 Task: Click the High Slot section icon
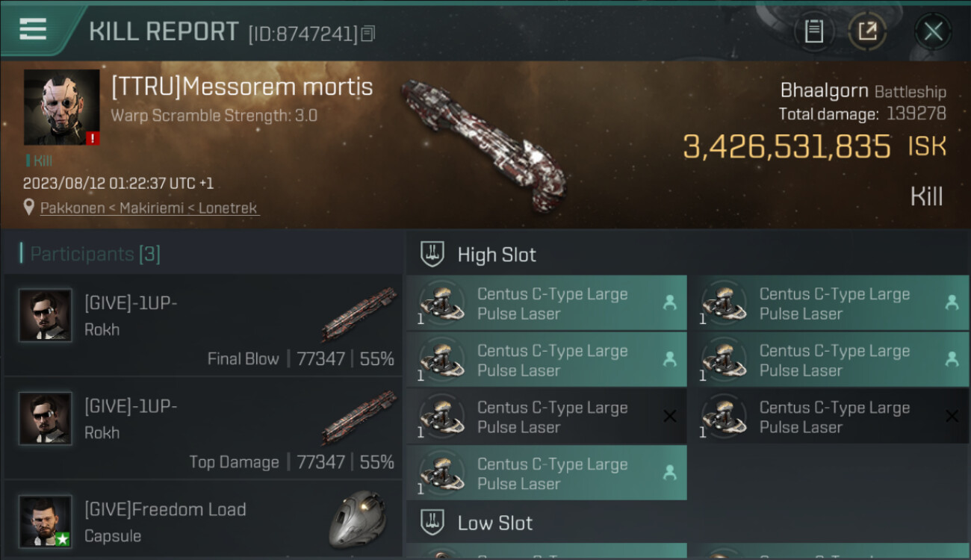432,254
